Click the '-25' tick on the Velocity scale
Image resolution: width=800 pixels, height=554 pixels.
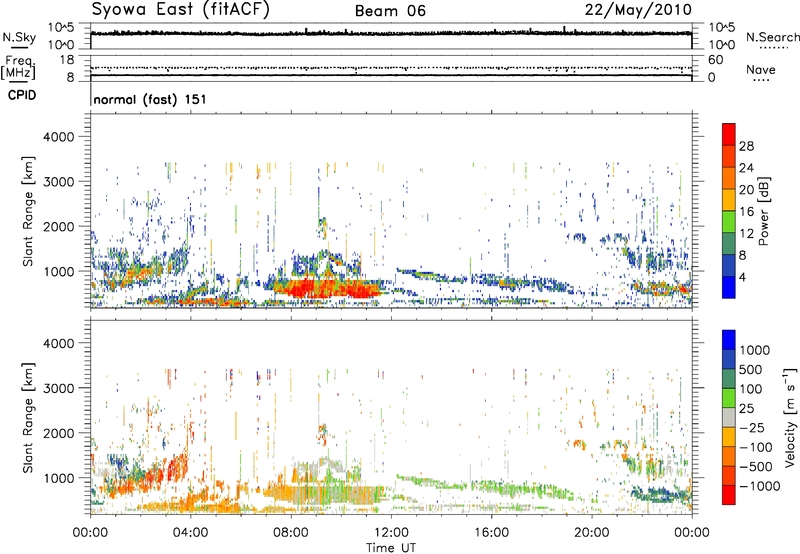[752, 428]
